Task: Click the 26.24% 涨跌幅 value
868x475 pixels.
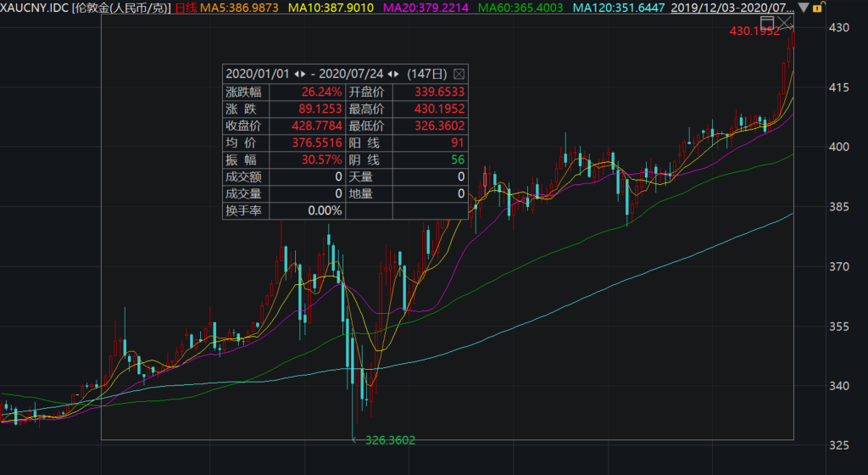Action: (x=321, y=92)
